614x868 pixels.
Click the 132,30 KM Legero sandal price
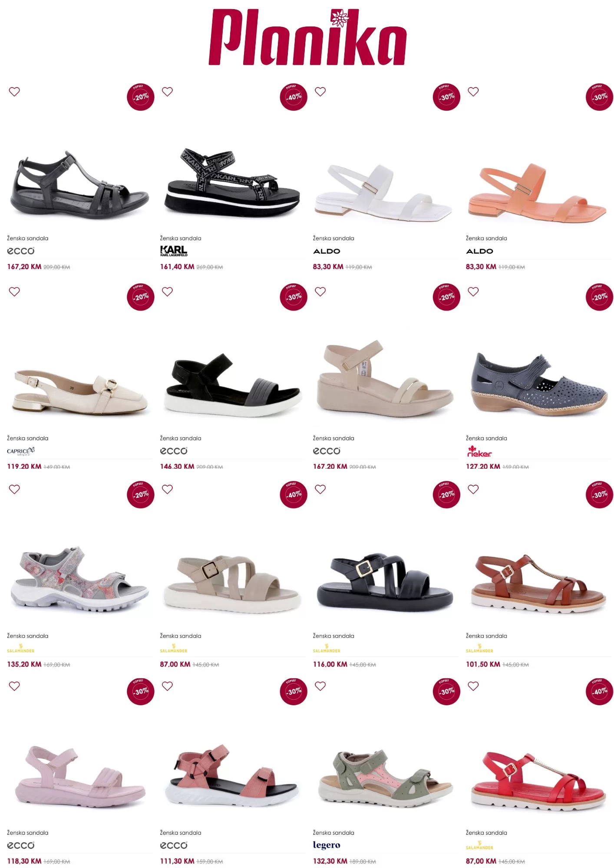330,861
